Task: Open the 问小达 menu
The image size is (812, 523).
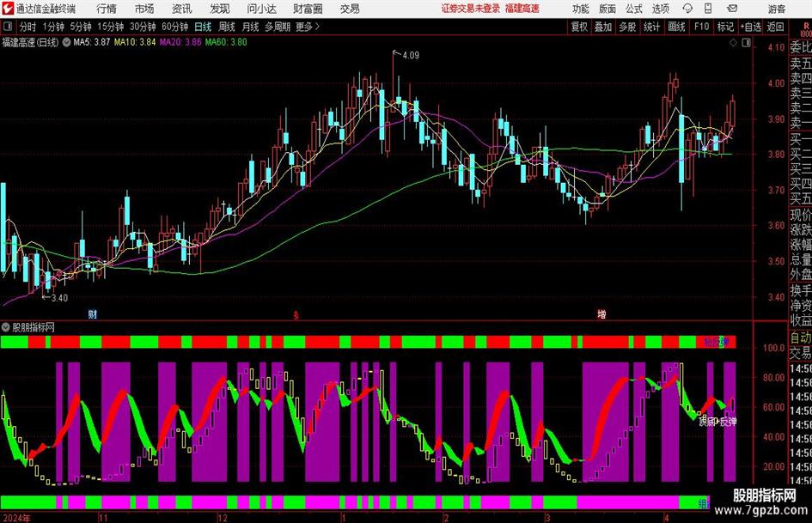Action: coord(261,9)
